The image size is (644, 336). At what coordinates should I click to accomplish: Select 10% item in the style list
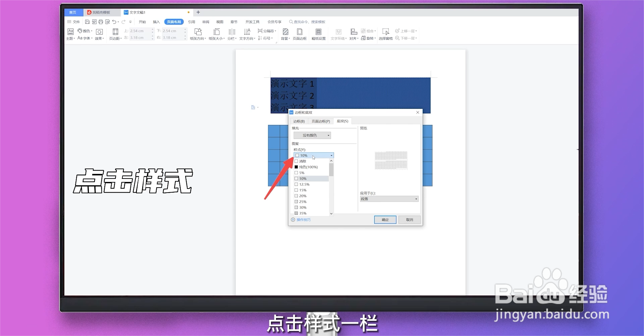pyautogui.click(x=311, y=179)
